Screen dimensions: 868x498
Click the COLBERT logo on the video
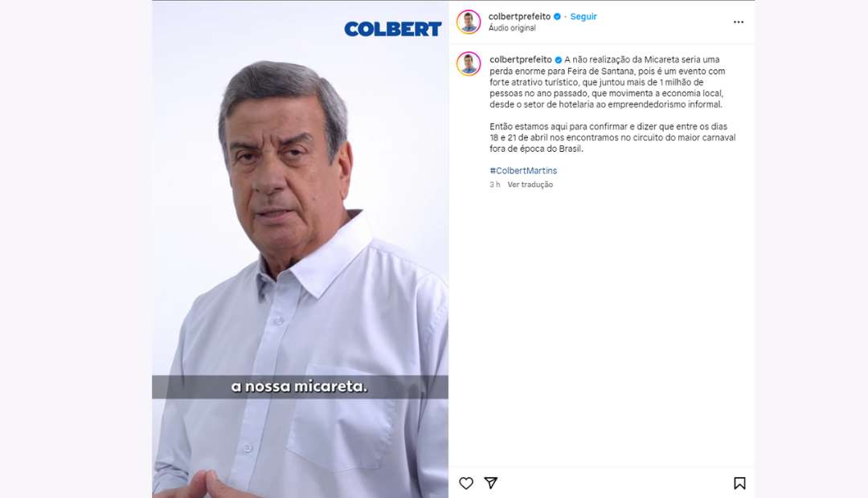[x=392, y=29]
